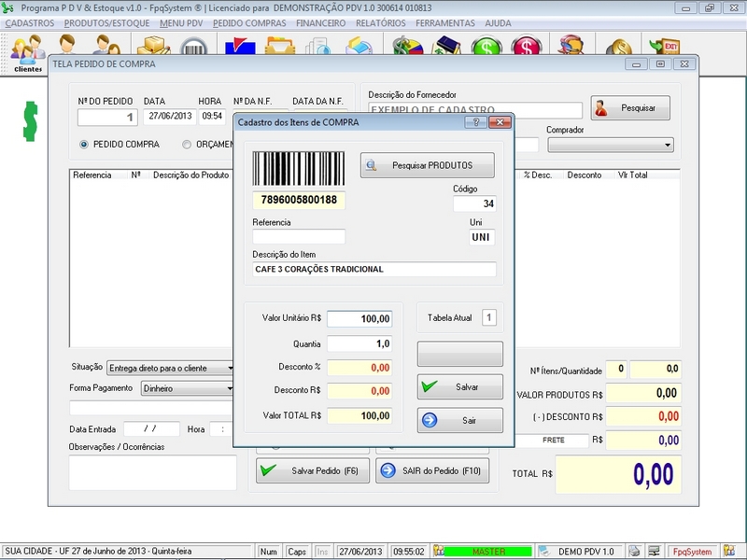747x560 pixels.
Task: Select the ORÇAMENTO radio button
Action: pos(187,145)
